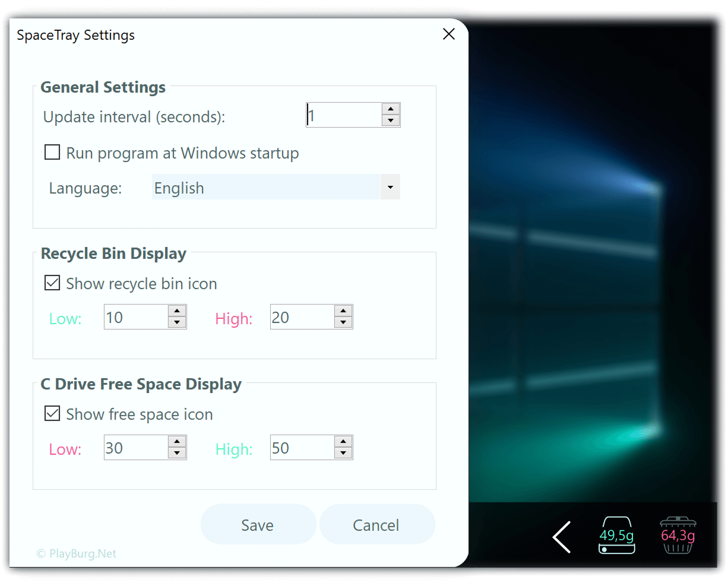The image size is (728, 586).
Task: Raise the recycle bin High value stepper
Action: (x=343, y=312)
